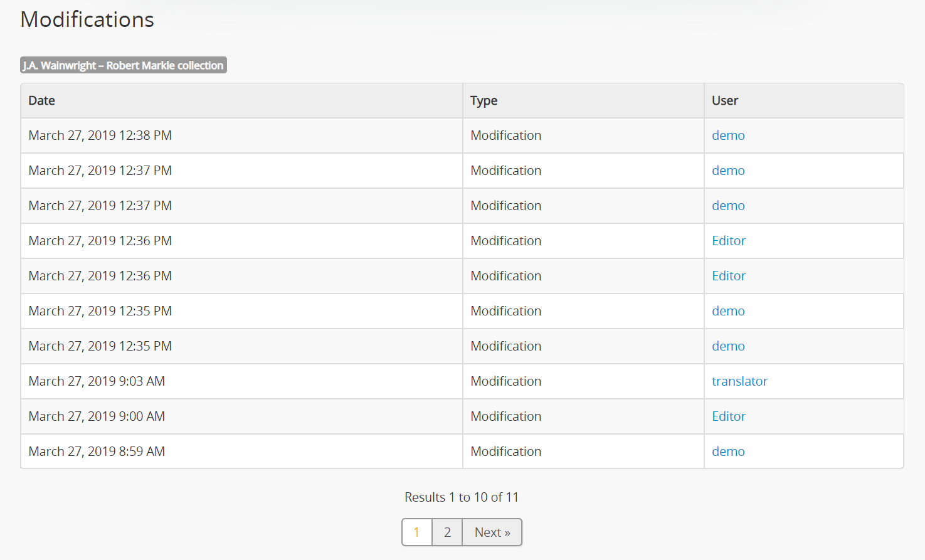Go to page 2 of results
Screen dimensions: 925x560
447,532
